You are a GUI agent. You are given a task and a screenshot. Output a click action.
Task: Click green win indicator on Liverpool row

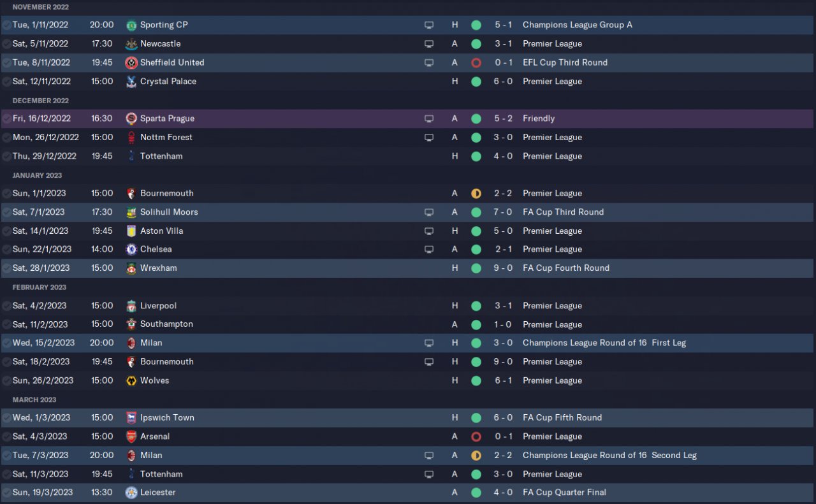pyautogui.click(x=476, y=306)
